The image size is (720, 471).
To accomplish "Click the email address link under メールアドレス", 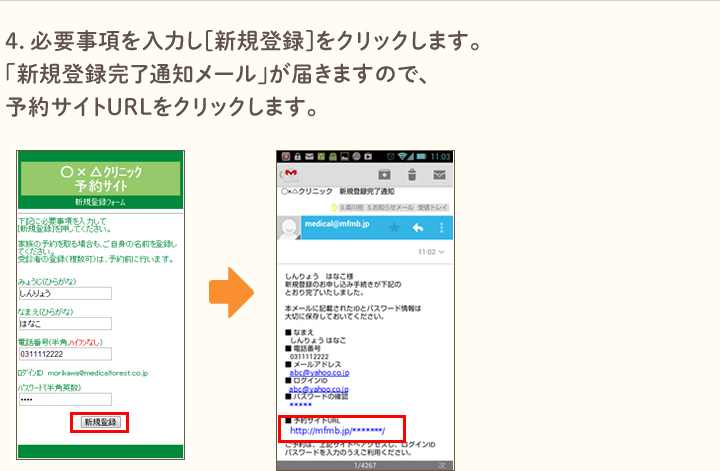I will pyautogui.click(x=318, y=371).
